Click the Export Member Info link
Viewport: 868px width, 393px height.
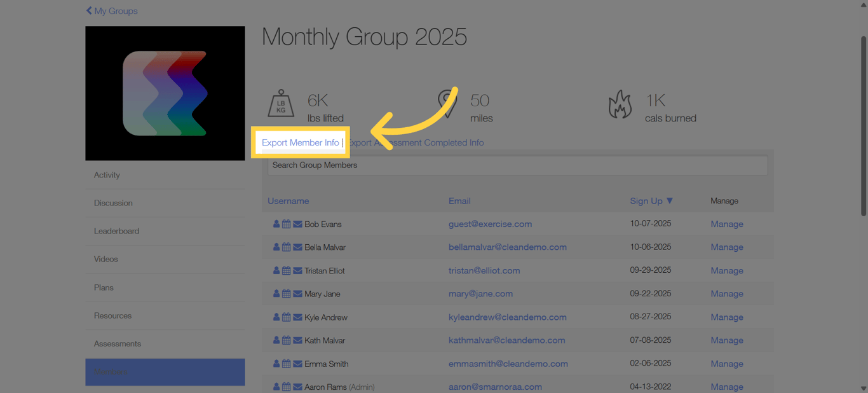coord(300,142)
